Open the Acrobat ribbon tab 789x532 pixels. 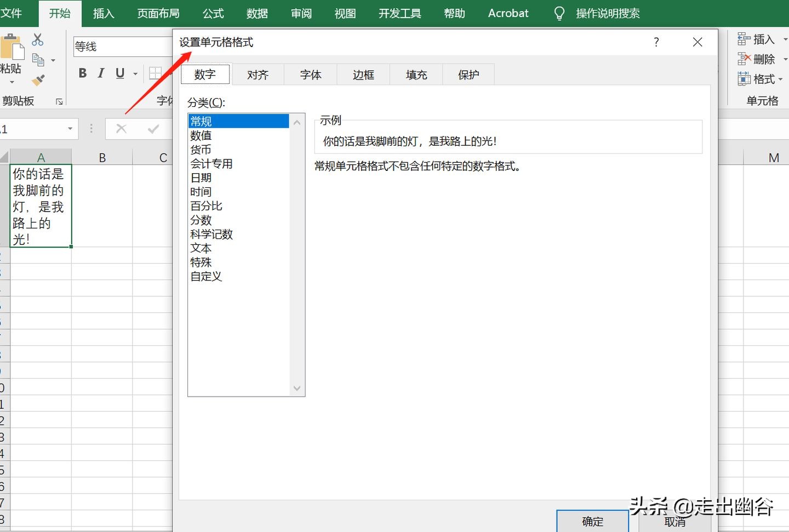508,13
